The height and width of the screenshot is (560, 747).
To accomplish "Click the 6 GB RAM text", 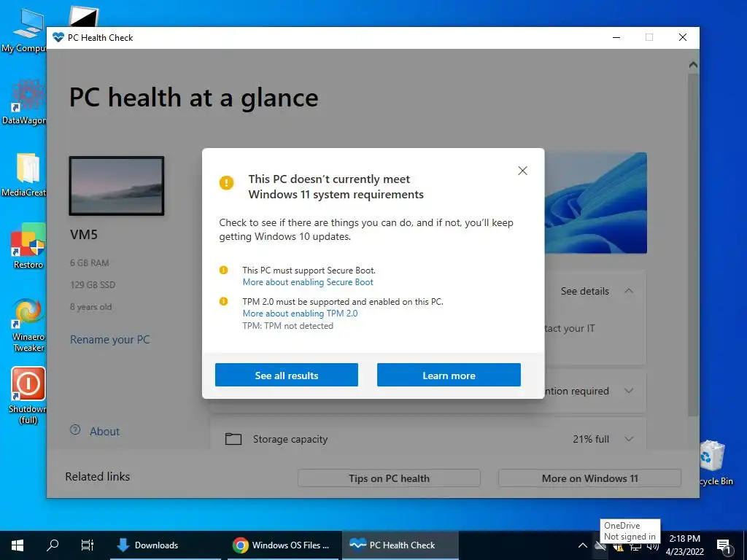I will tap(90, 262).
